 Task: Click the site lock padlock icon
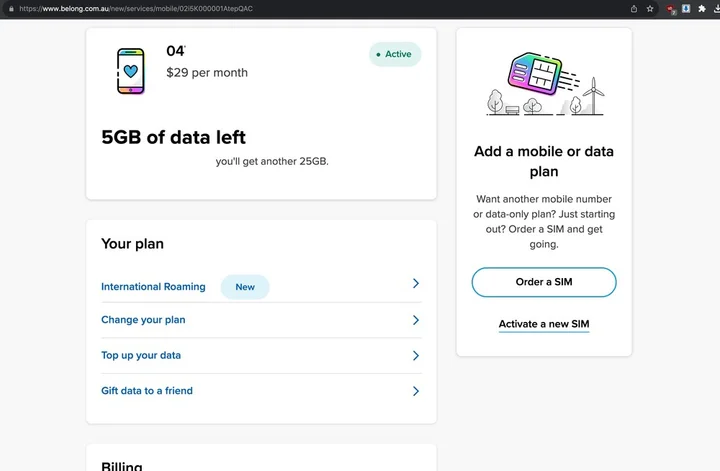click(11, 8)
